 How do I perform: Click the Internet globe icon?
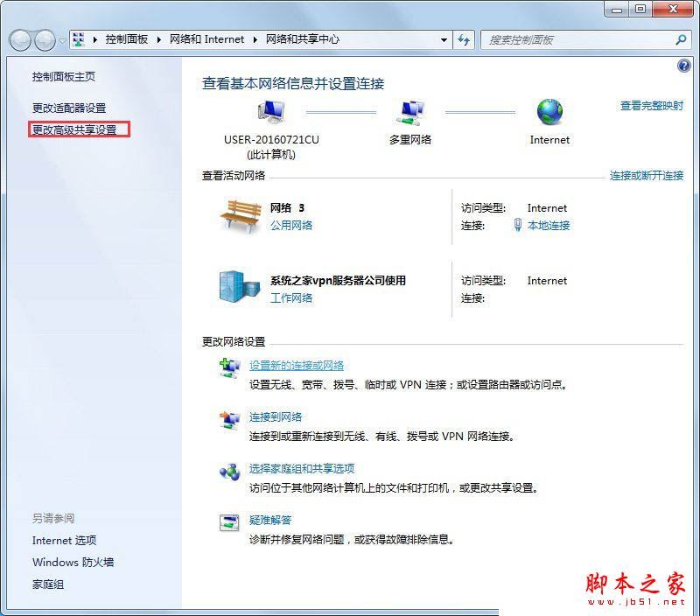click(549, 111)
